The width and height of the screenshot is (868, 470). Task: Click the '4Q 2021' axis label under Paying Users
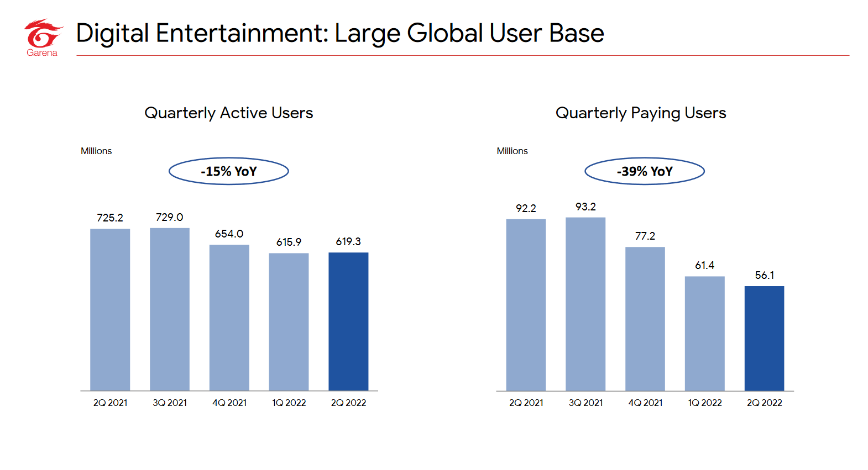coord(645,403)
